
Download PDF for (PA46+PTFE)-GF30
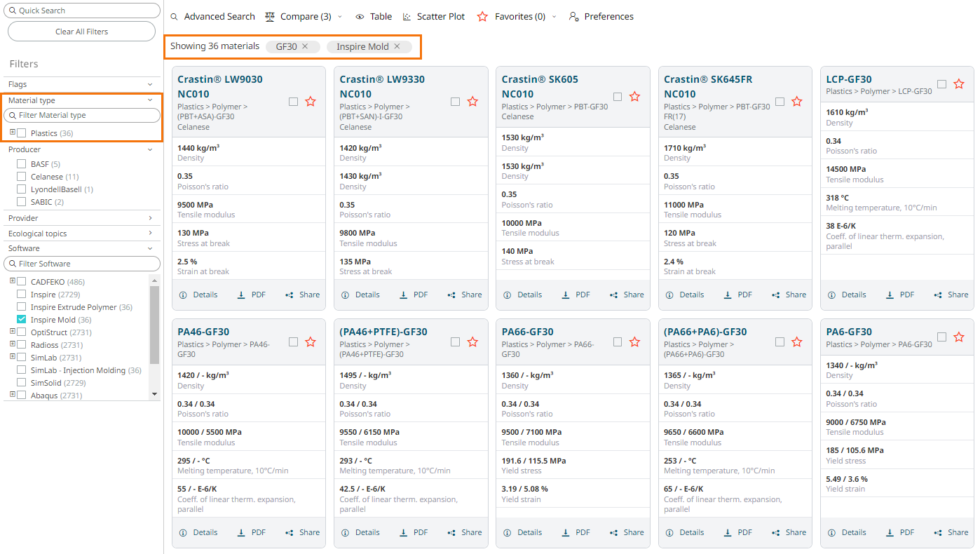point(414,532)
